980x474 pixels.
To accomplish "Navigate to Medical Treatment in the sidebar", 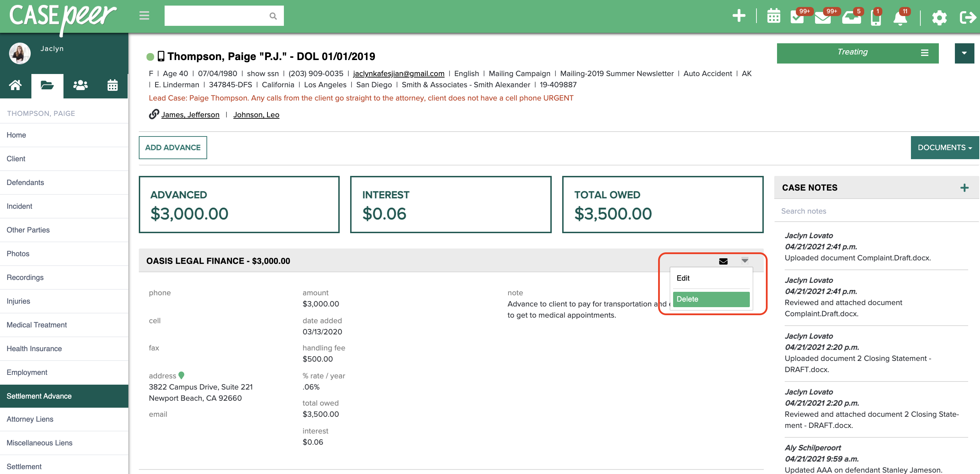I will [x=37, y=325].
